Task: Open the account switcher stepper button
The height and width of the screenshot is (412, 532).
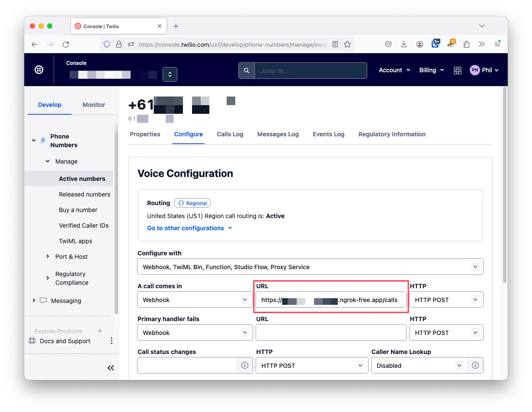Action: pyautogui.click(x=170, y=74)
